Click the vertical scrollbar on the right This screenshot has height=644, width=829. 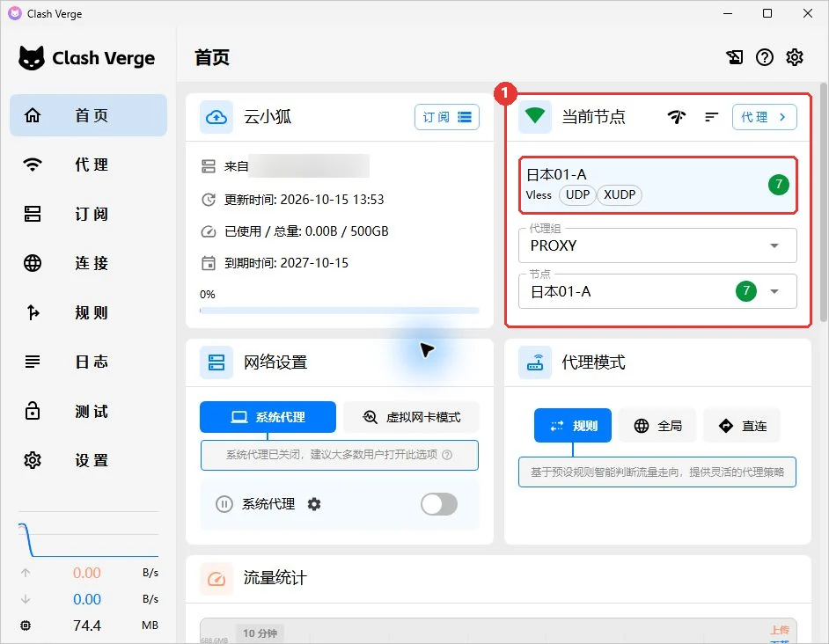click(x=823, y=202)
